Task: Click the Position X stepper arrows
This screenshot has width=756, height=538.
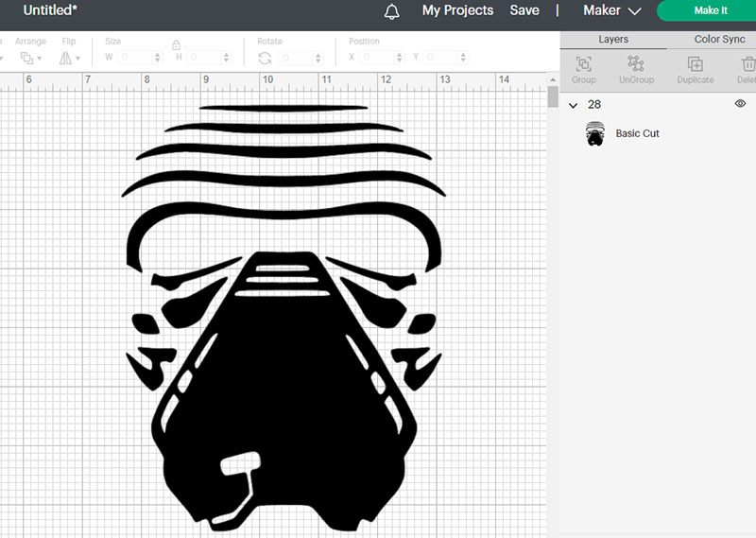Action: pos(399,58)
